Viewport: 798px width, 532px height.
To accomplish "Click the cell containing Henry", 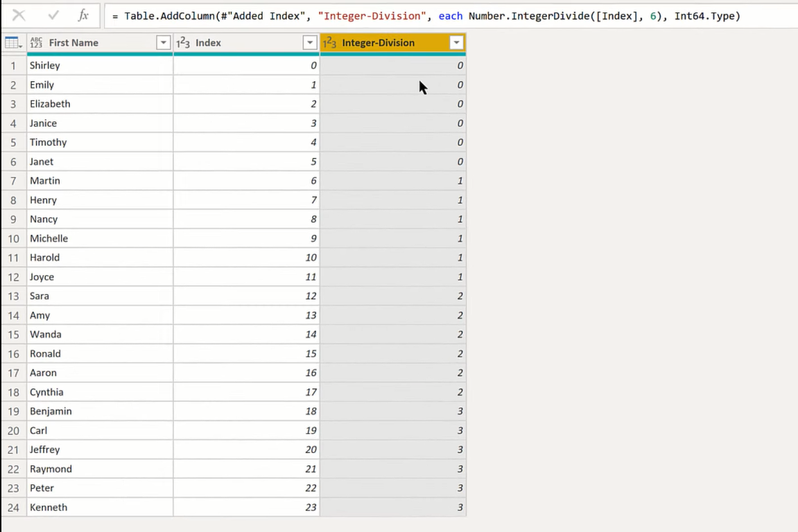I will tap(101, 200).
